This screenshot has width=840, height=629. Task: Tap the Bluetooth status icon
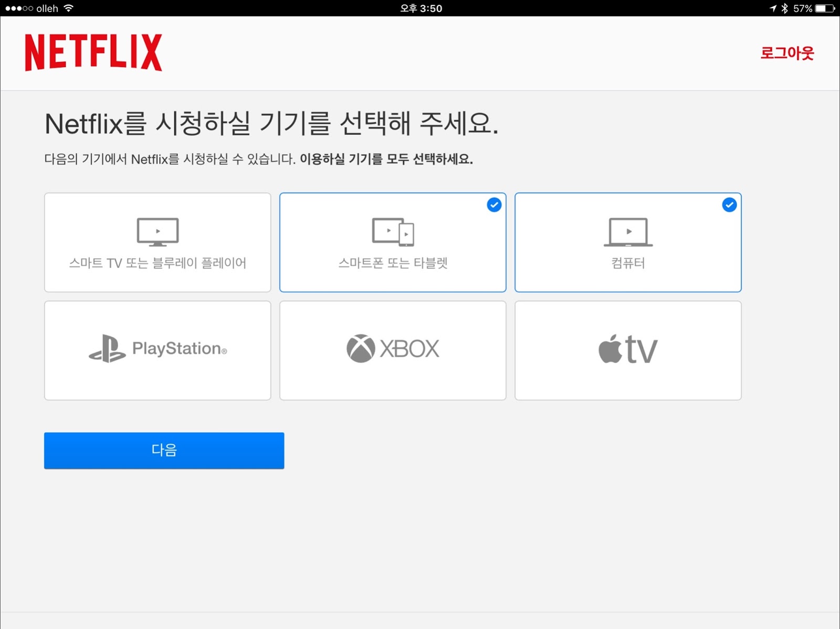click(x=785, y=8)
